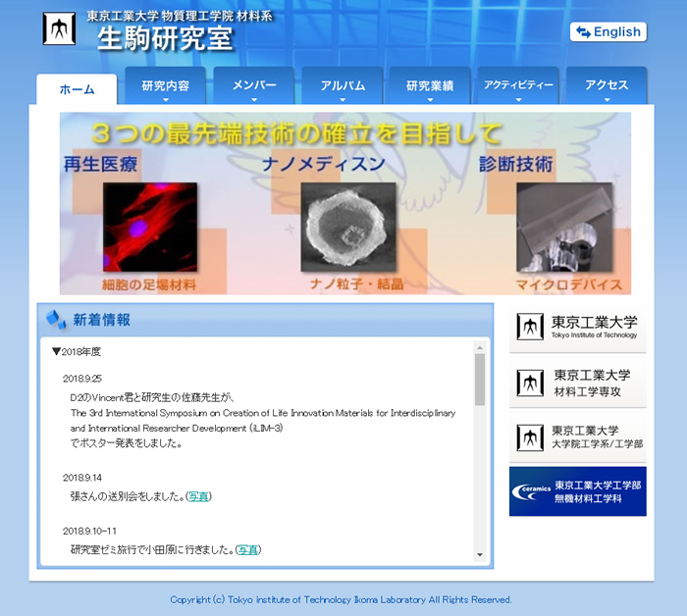Screen dimensions: 687x616
Task: Click the 新着情報 heading icon
Action: (55, 320)
